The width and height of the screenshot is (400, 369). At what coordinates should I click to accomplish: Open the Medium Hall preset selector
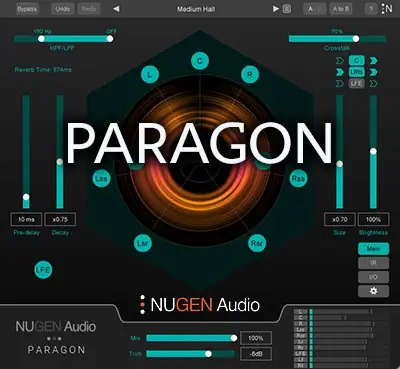coord(196,9)
